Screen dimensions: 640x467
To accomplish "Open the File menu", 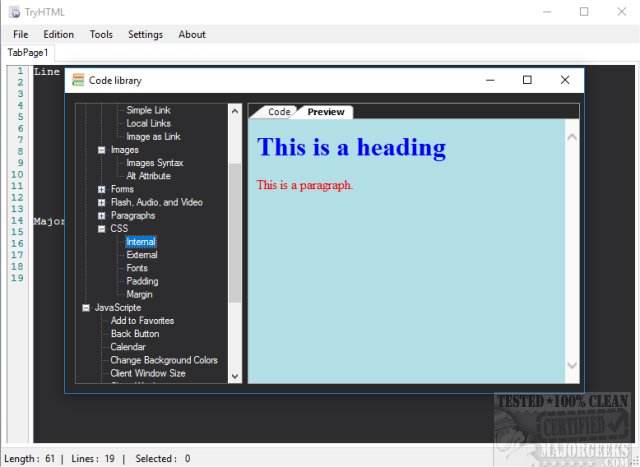I will pyautogui.click(x=20, y=34).
